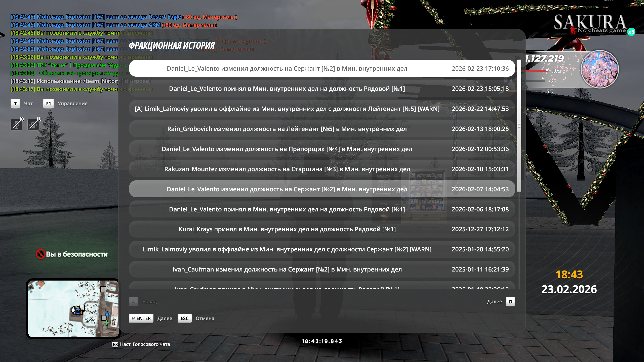This screenshot has height=362, width=644.
Task: Select Limik_Laimoviy Лейтенант [№5] WARN dismissal entry
Action: (322, 109)
